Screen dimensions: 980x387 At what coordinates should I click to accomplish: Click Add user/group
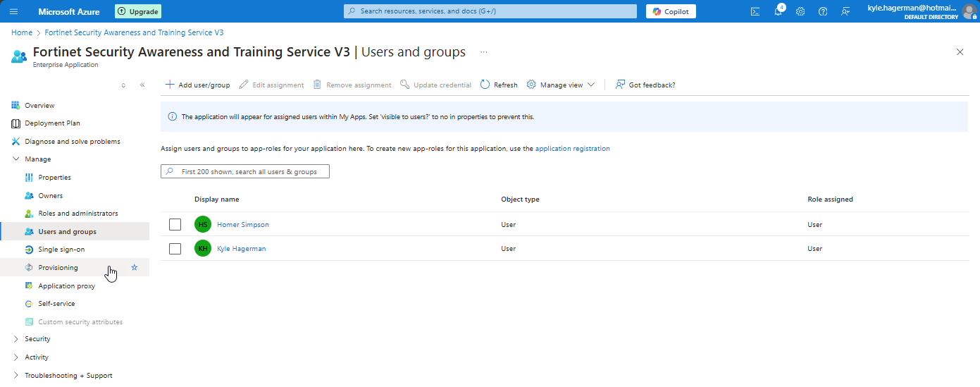click(198, 85)
